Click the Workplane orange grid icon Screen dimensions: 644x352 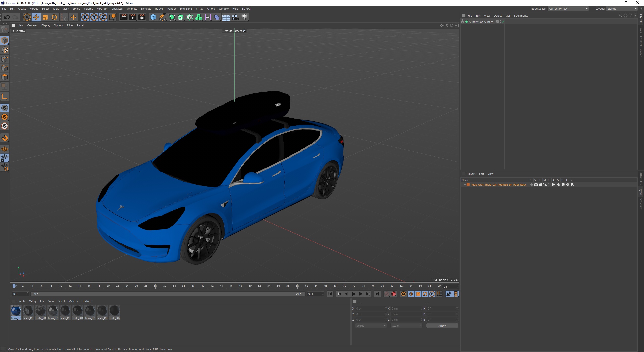point(5,149)
